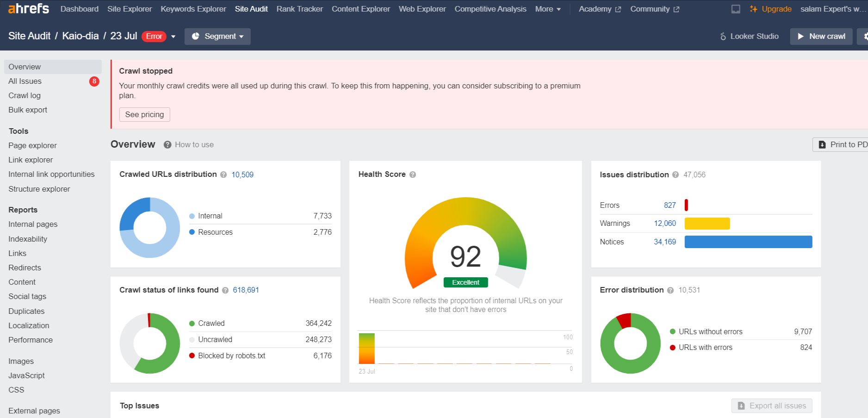
Task: Open the messages monitor icon in header
Action: [x=736, y=9]
